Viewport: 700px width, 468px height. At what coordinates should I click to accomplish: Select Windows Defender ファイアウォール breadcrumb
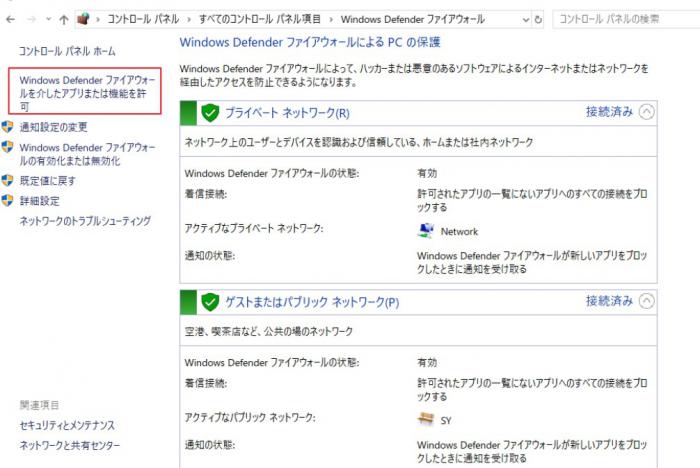tap(412, 19)
